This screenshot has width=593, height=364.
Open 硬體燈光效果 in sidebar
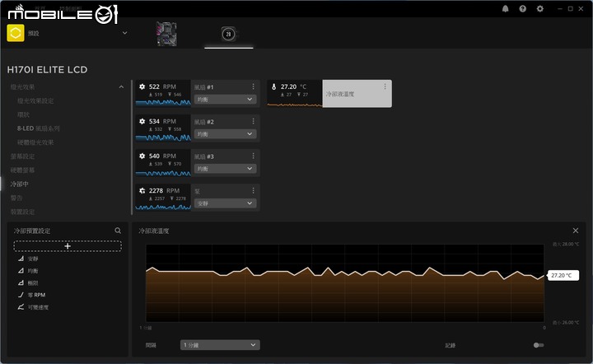35,142
